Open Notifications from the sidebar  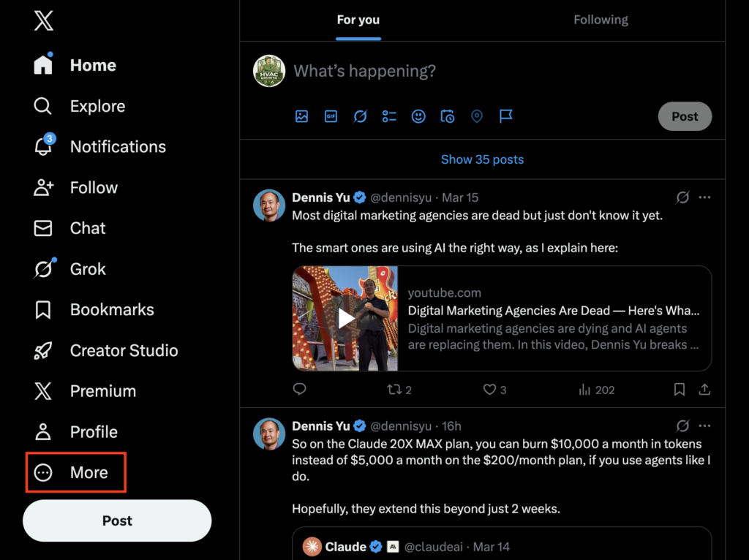[117, 147]
